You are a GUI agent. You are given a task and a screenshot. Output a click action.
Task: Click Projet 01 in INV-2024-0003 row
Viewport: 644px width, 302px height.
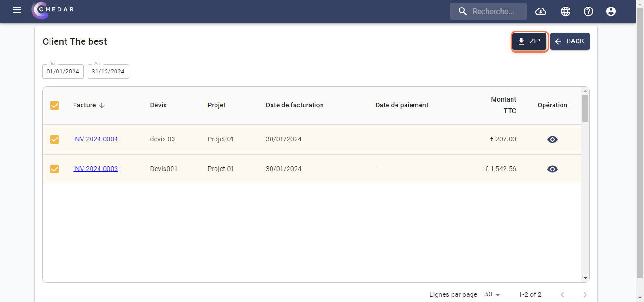[221, 169]
